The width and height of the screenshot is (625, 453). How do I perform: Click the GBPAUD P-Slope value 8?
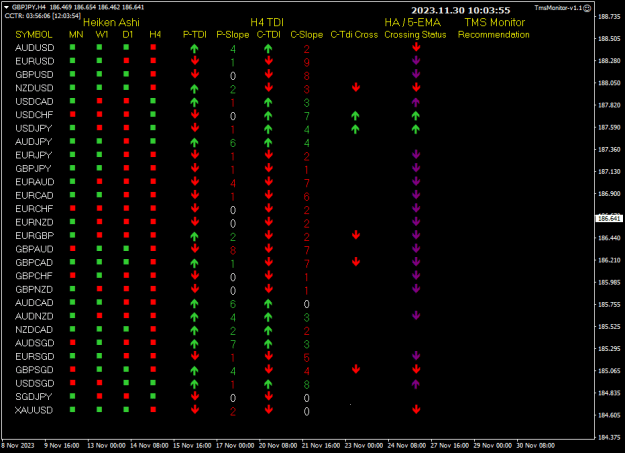233,250
